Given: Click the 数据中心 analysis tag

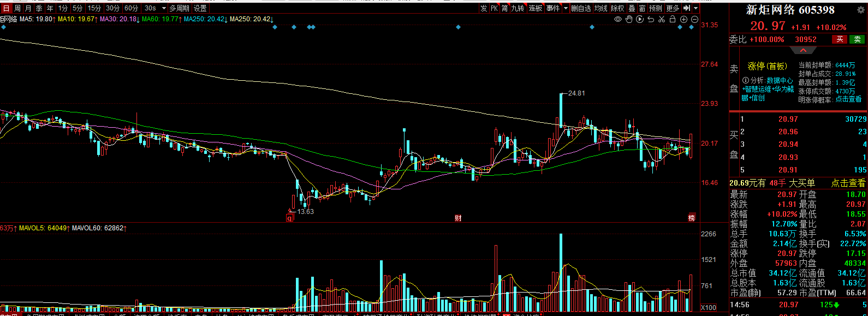Looking at the screenshot, I should 780,80.
